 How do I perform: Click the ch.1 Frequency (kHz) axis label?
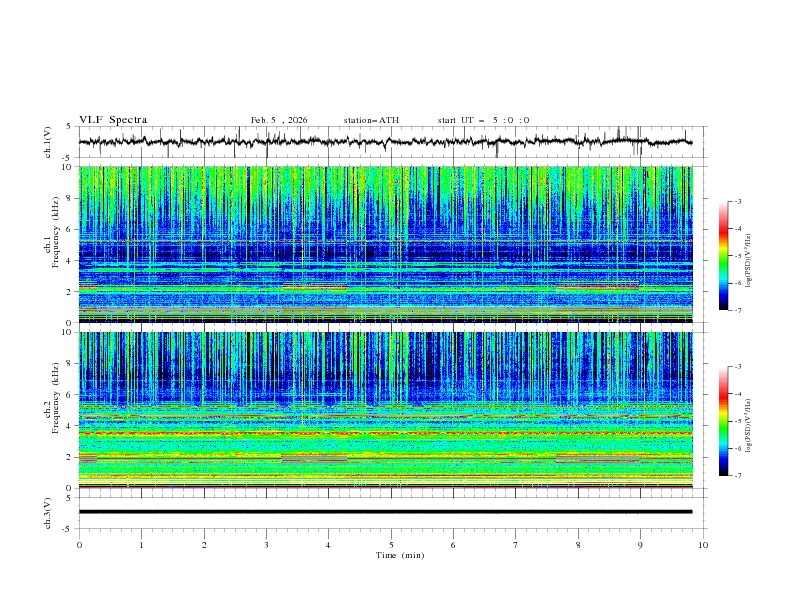click(52, 232)
